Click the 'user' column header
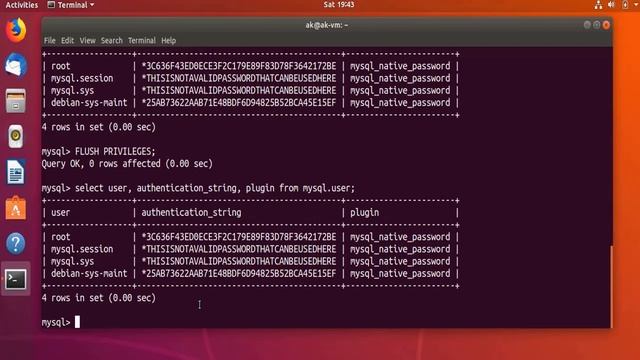Image resolution: width=640 pixels, height=360 pixels. (x=60, y=213)
